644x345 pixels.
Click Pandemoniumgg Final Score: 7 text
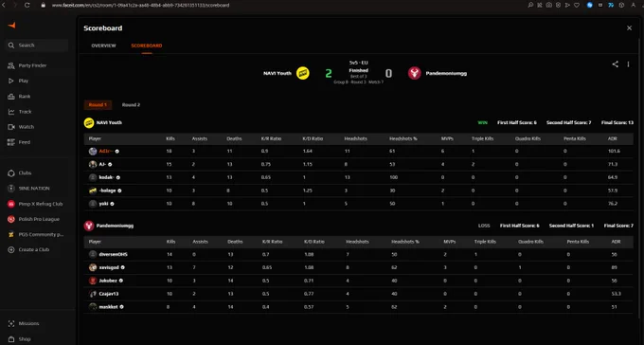click(x=618, y=226)
